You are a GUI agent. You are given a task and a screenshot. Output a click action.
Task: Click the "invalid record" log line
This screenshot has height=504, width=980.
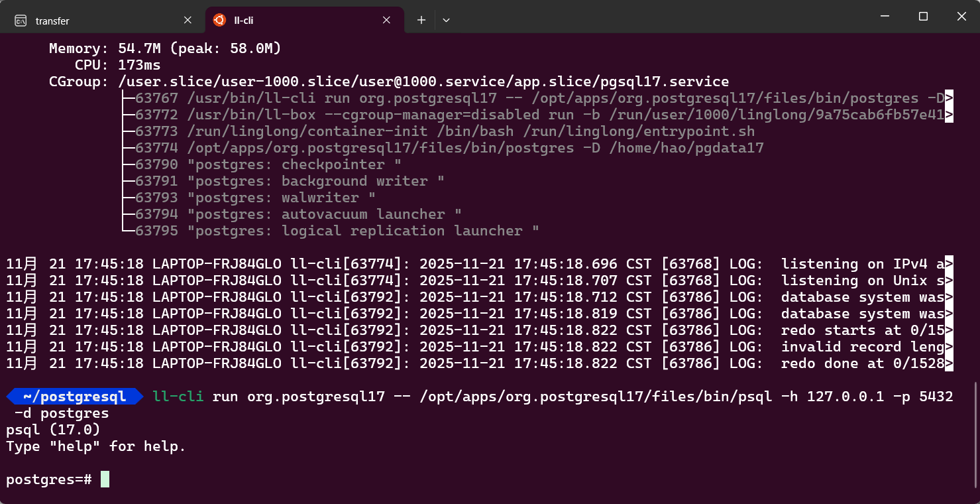[480, 347]
